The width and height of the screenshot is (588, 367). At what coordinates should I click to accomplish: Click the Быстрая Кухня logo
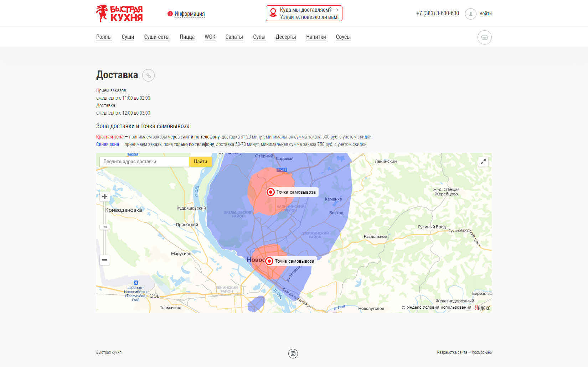pyautogui.click(x=119, y=14)
